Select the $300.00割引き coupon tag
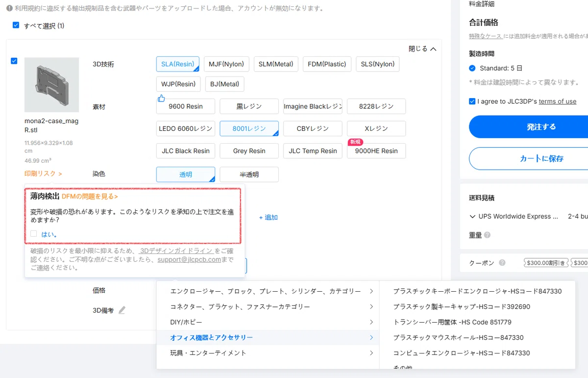Screen dimensions: 588x378 (x=545, y=263)
